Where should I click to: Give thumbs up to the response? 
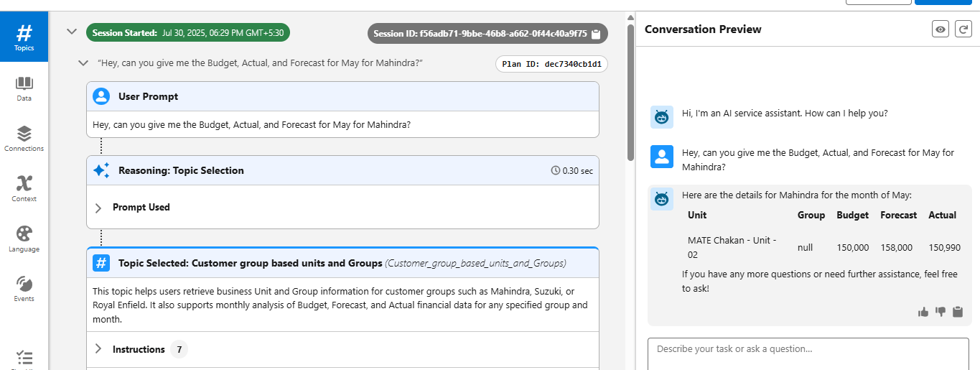click(923, 312)
